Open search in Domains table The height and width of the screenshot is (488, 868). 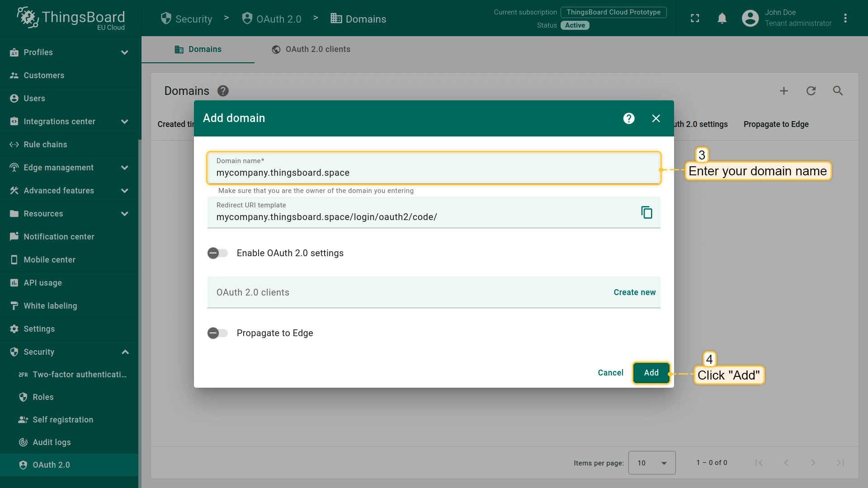pyautogui.click(x=838, y=91)
